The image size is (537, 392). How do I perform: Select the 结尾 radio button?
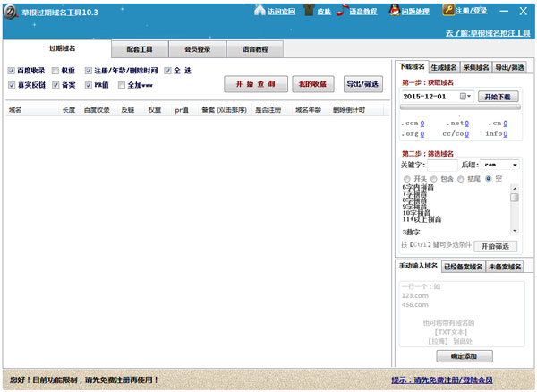click(x=461, y=179)
